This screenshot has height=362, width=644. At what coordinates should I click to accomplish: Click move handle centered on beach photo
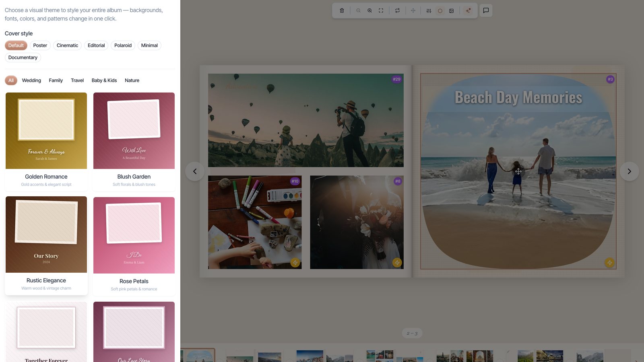(x=518, y=171)
